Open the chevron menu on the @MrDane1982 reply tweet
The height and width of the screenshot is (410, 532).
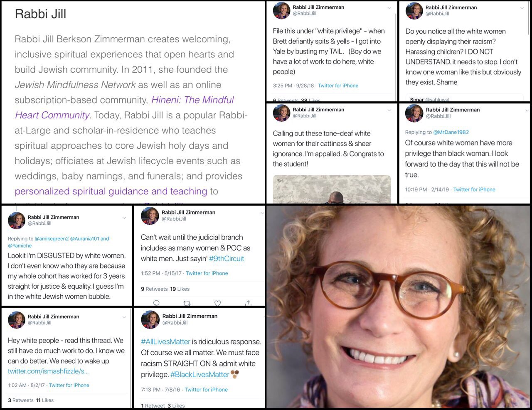click(x=522, y=110)
